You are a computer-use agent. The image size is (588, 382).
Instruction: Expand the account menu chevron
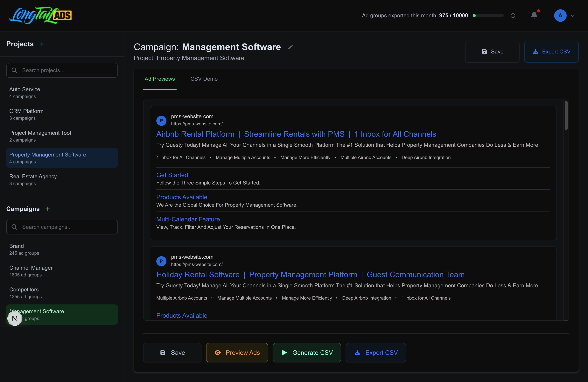573,16
